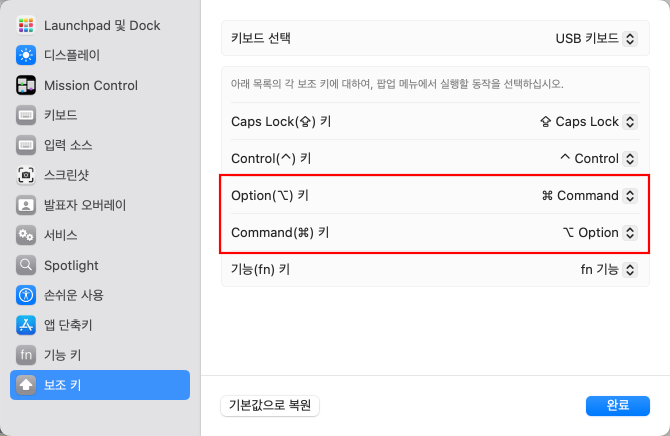Image resolution: width=670 pixels, height=436 pixels.
Task: Change the Command key's Option popup
Action: click(x=599, y=233)
